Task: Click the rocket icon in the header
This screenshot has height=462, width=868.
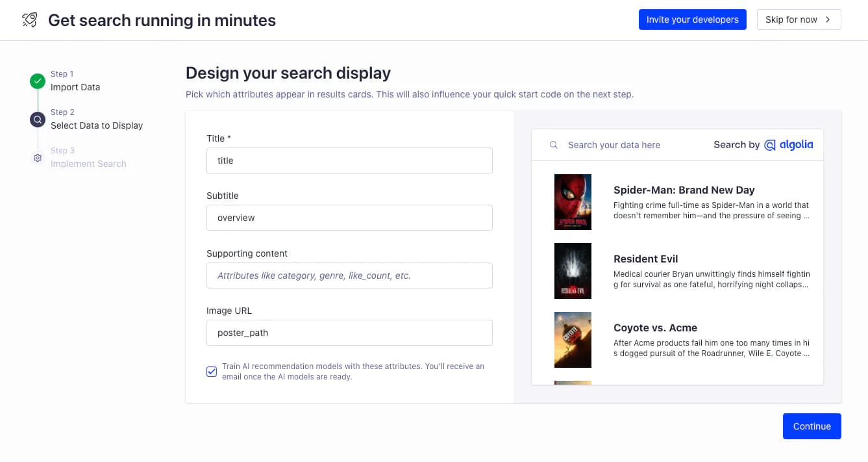Action: tap(30, 19)
